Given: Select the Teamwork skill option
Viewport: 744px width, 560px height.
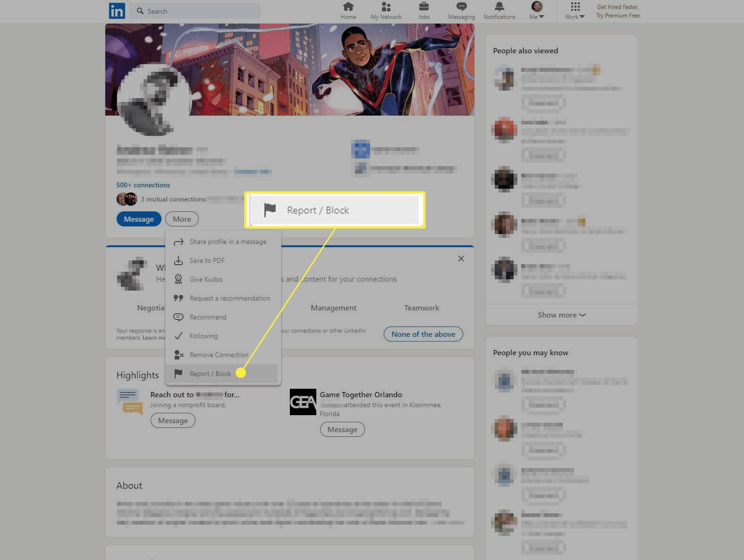Looking at the screenshot, I should [x=422, y=308].
